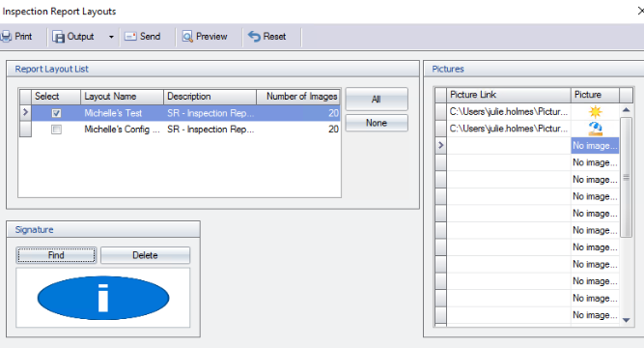Open the report Preview
Viewport: 644px width, 348px height.
coord(205,37)
